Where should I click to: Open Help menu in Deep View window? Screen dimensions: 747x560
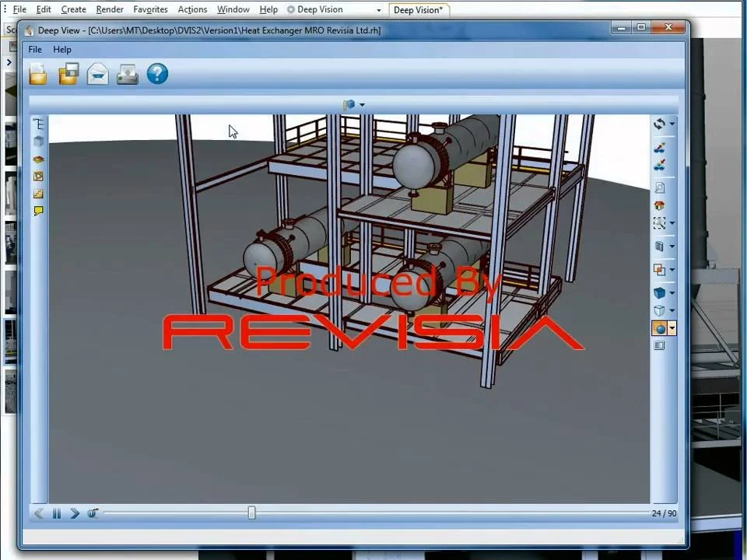[62, 50]
